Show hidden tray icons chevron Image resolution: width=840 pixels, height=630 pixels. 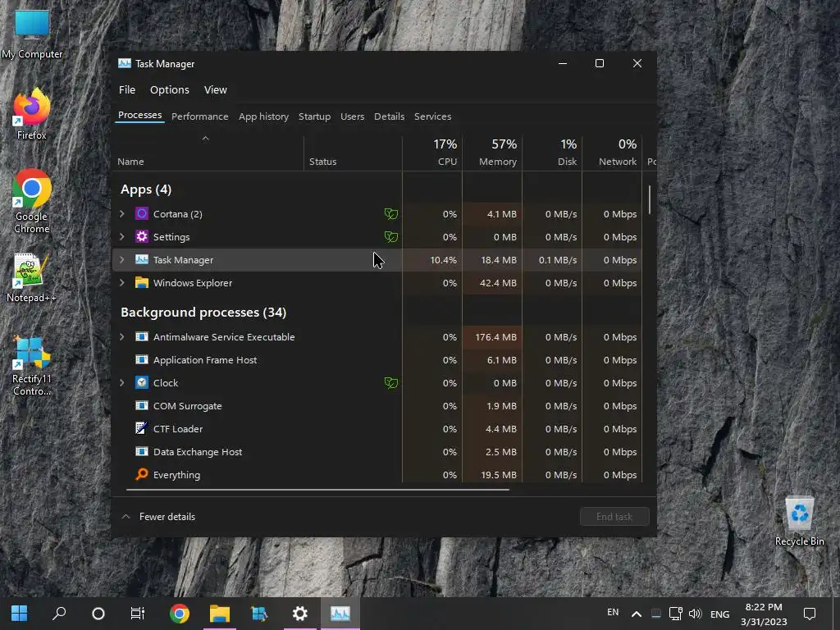click(637, 614)
